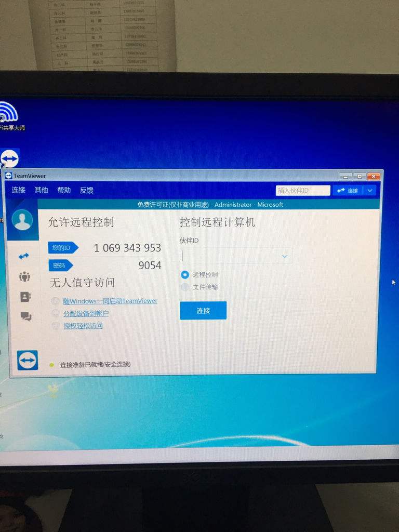Click the blue 连接 button

coord(203,311)
